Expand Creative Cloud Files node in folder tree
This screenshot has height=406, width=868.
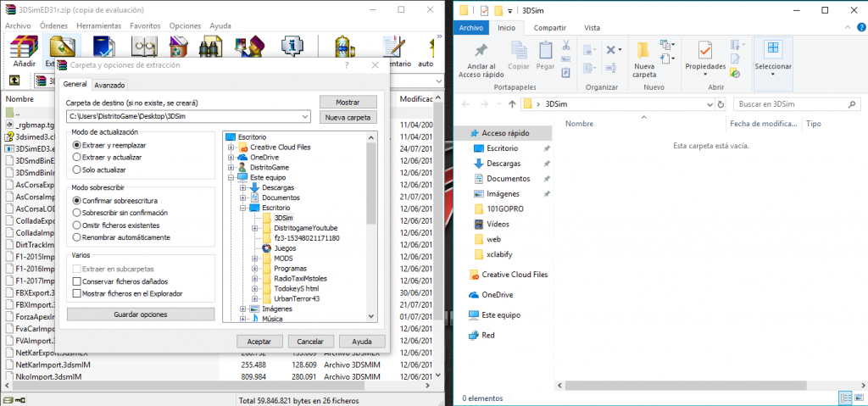(231, 147)
